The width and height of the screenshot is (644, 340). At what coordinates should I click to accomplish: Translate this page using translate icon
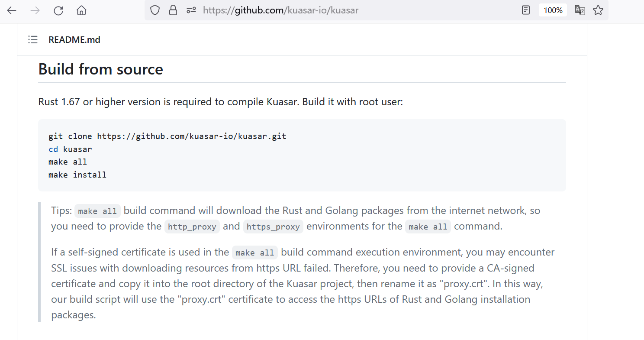coord(580,10)
